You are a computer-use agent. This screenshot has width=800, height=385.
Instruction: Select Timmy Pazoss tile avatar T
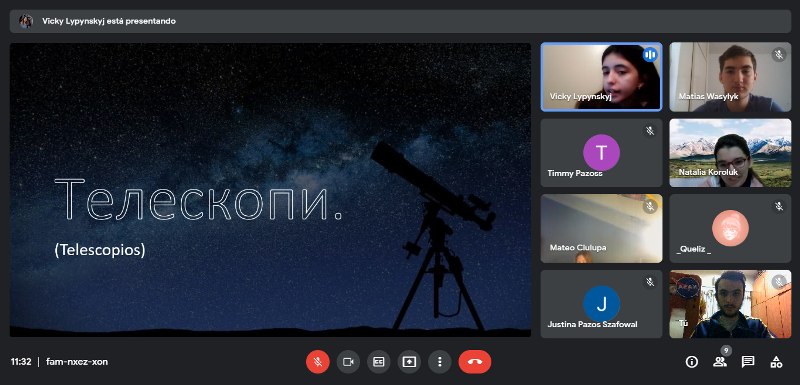coord(602,152)
